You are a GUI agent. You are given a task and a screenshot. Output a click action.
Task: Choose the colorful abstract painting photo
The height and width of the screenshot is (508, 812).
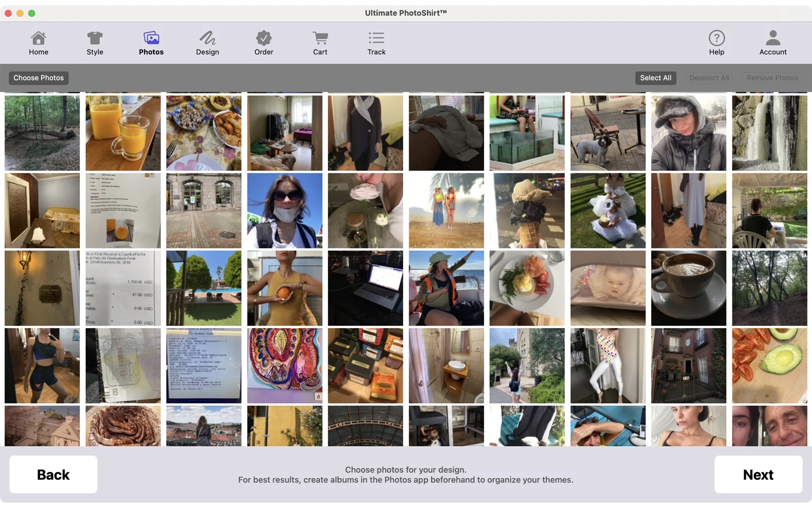(285, 366)
